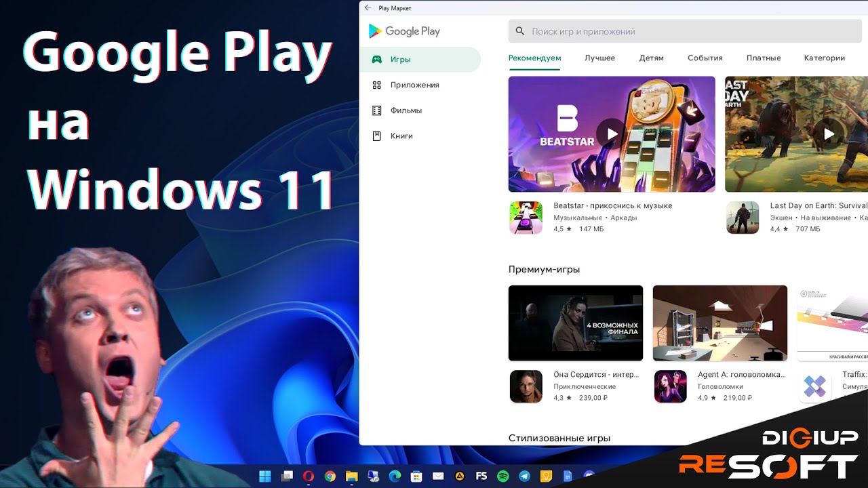Click 'Музыкальные • Аркады' genre text
Screen dimensions: 868x488
coord(595,218)
